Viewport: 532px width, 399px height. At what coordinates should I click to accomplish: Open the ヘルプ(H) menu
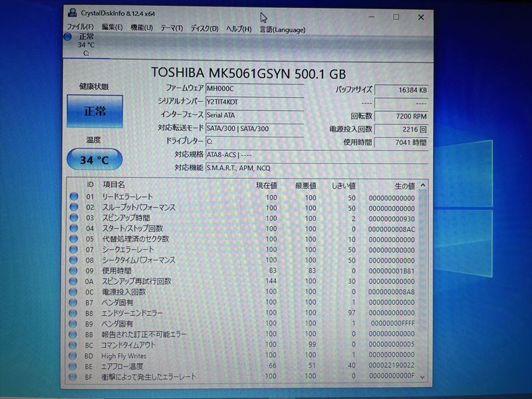point(239,29)
